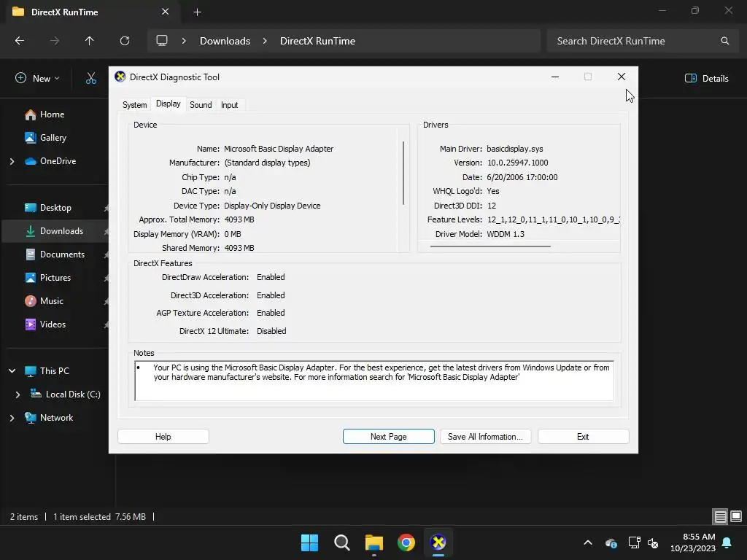
Task: Collapse the This PC tree node
Action: tap(12, 371)
